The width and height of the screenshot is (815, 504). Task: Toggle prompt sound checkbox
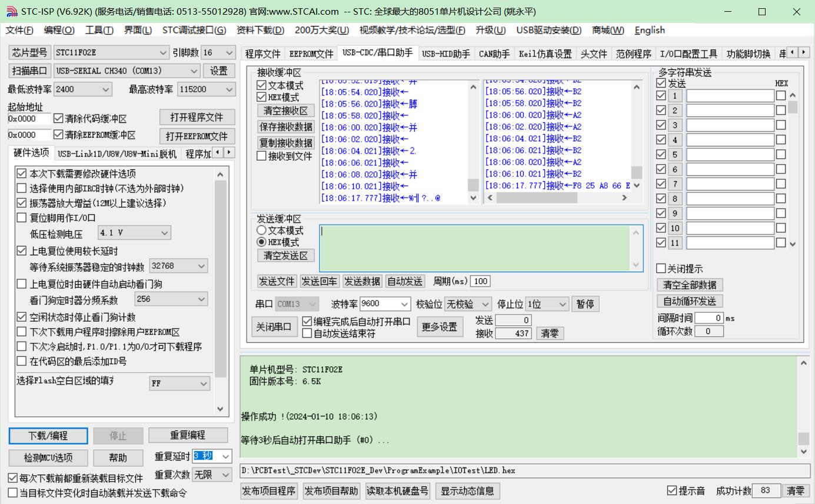672,490
